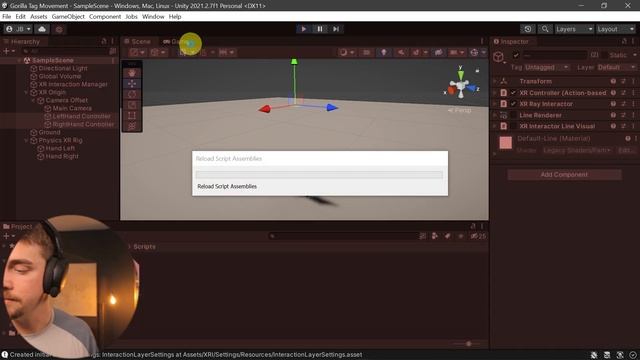The image size is (640, 360).
Task: Click the Hierarchy lock icon
Action: pos(104,41)
